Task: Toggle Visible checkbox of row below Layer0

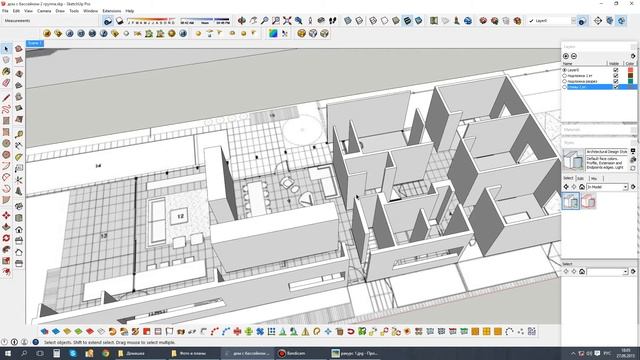Action: [616, 76]
